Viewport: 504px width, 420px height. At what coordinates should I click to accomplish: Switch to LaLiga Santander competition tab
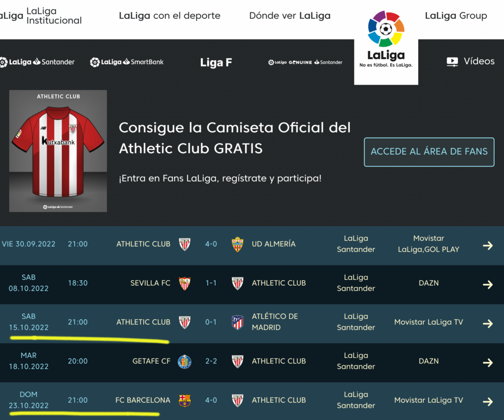tap(37, 62)
